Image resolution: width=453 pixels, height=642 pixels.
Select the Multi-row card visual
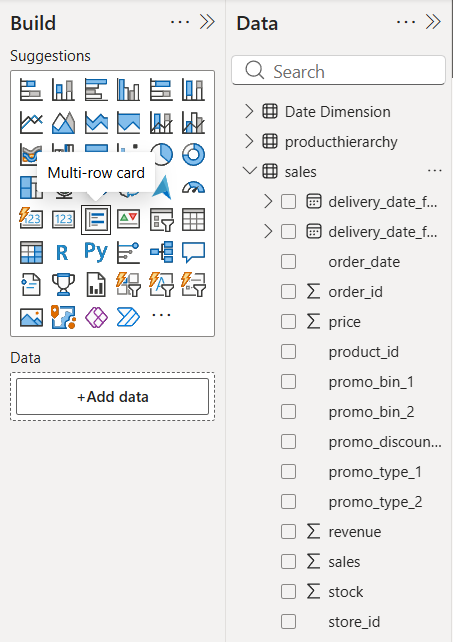(x=96, y=220)
